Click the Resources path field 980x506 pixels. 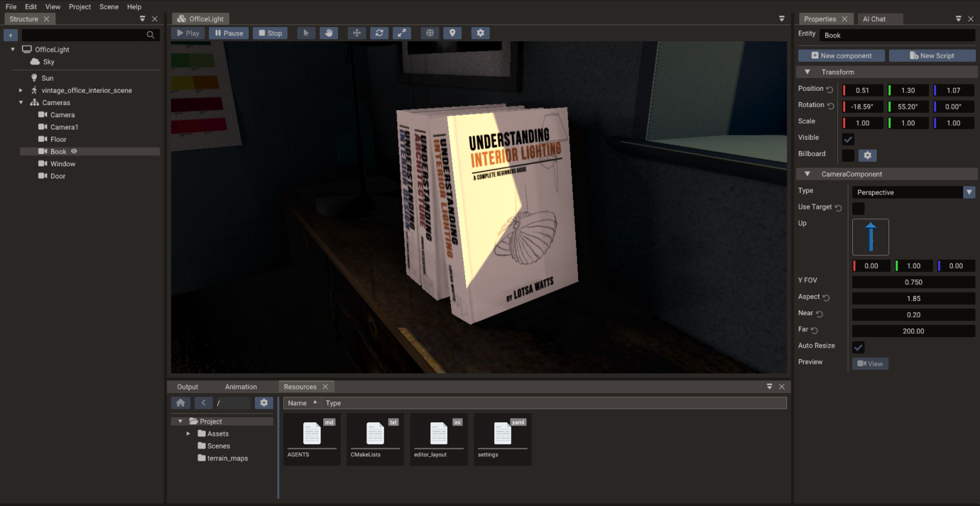(233, 403)
